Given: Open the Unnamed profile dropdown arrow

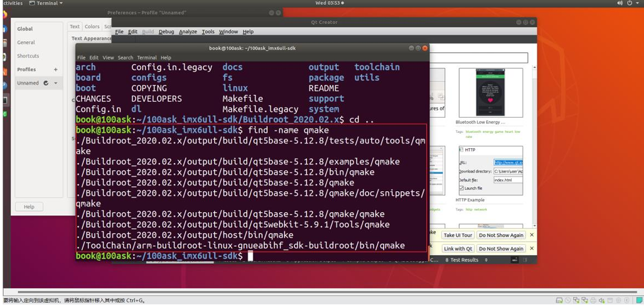Looking at the screenshot, I should point(55,83).
